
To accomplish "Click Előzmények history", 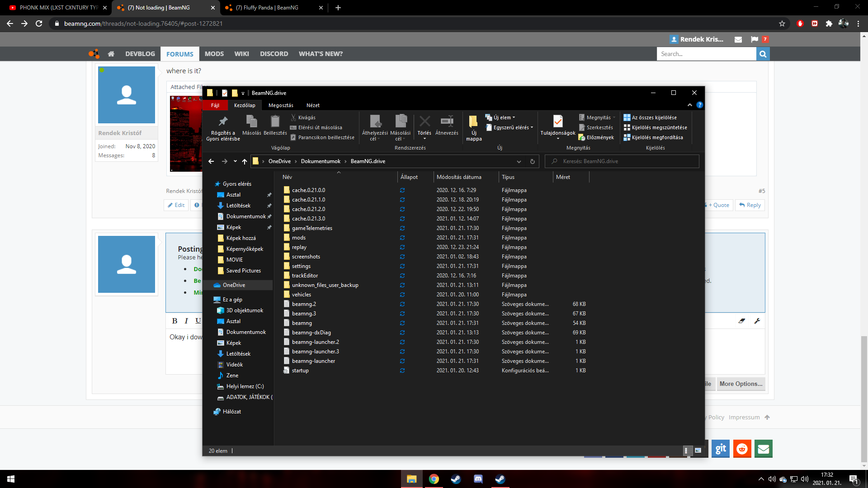I will tap(596, 137).
